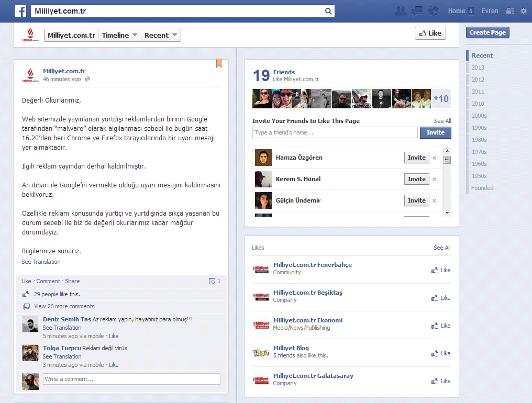The image size is (532, 403).
Task: Click Deniz Semih Tas profile picture
Action: coord(30,323)
